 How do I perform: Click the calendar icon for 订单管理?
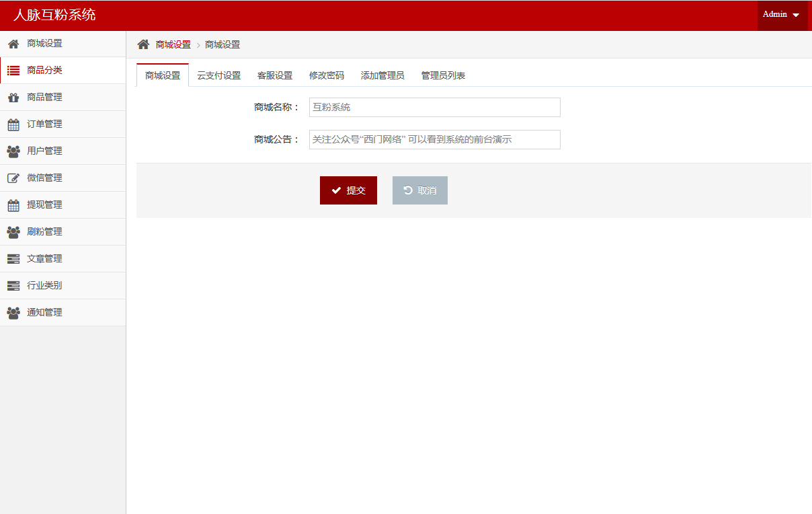(13, 124)
